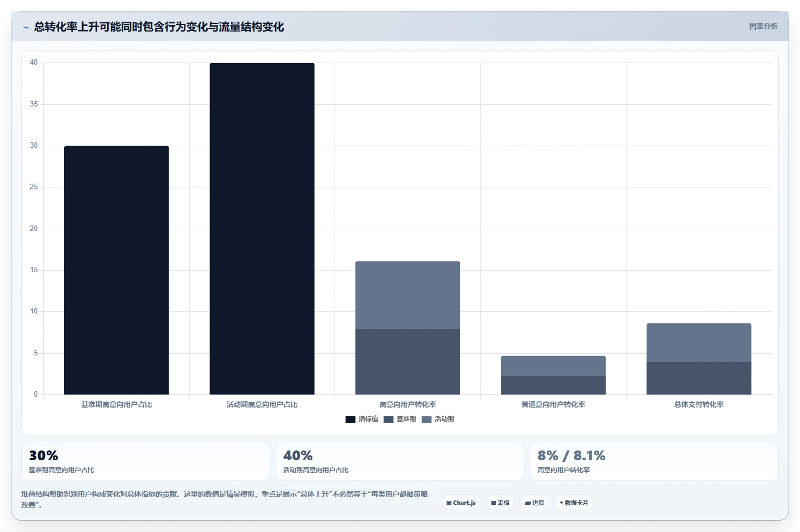Click the 活动期高意向用户占比 bar
Viewport: 800px width, 532px height.
coord(262,229)
